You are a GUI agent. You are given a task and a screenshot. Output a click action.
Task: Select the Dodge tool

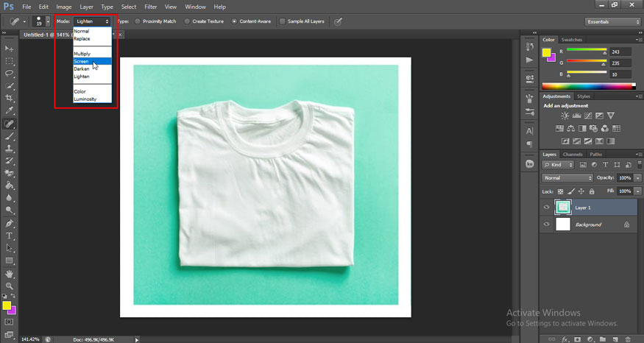9,211
